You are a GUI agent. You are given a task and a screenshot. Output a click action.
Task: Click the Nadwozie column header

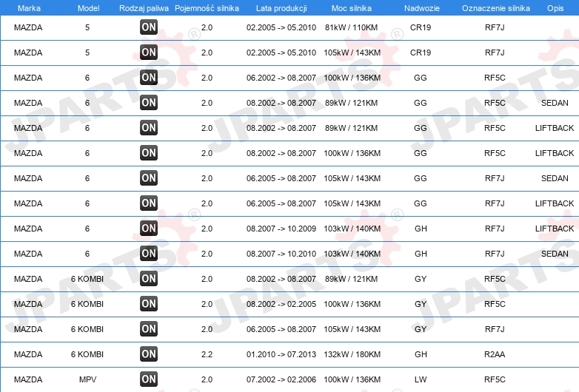pos(422,8)
